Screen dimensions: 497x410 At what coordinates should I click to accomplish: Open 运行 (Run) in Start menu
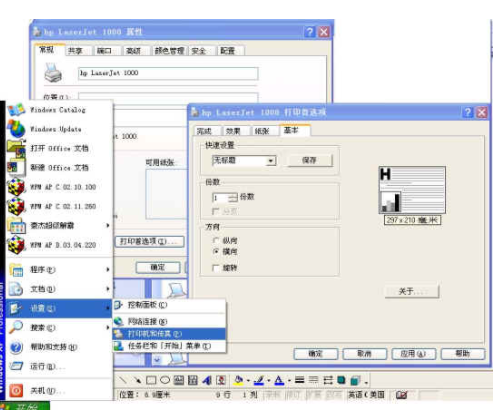point(59,366)
